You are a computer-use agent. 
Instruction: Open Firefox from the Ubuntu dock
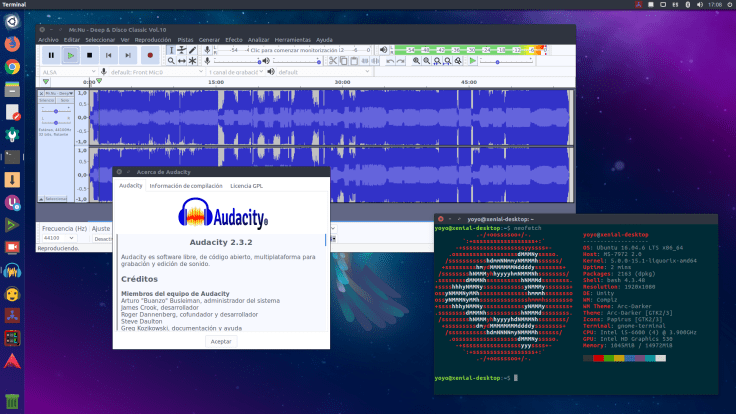(12, 45)
